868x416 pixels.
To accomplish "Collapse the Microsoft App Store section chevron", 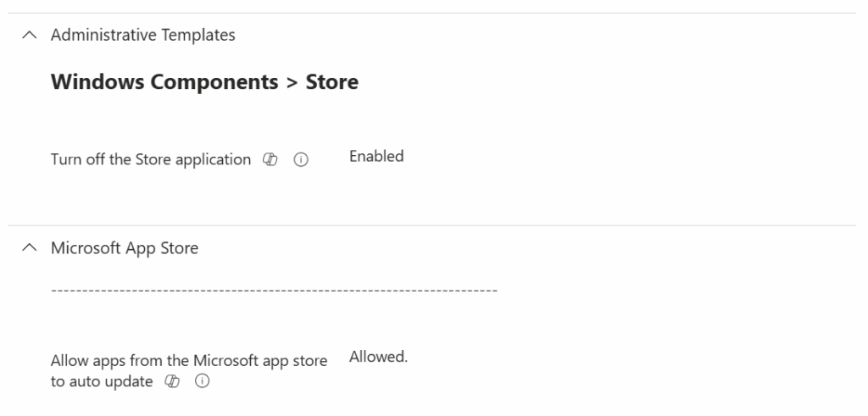I will [x=31, y=249].
